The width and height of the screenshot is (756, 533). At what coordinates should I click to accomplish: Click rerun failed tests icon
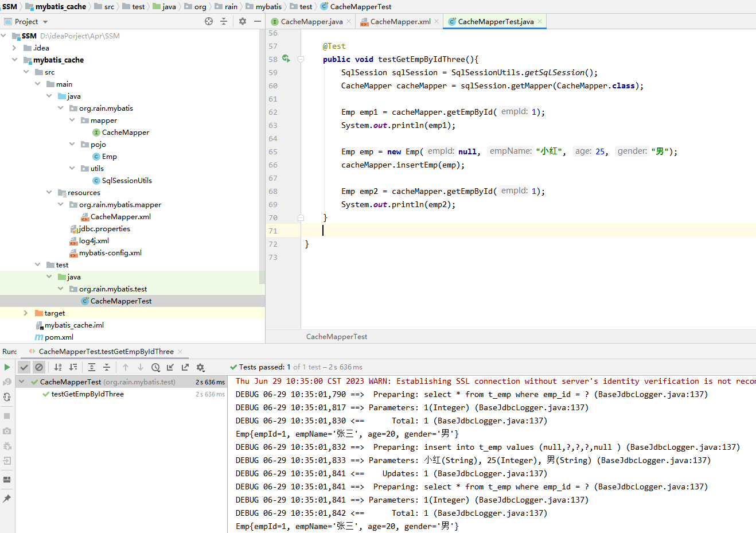7,382
